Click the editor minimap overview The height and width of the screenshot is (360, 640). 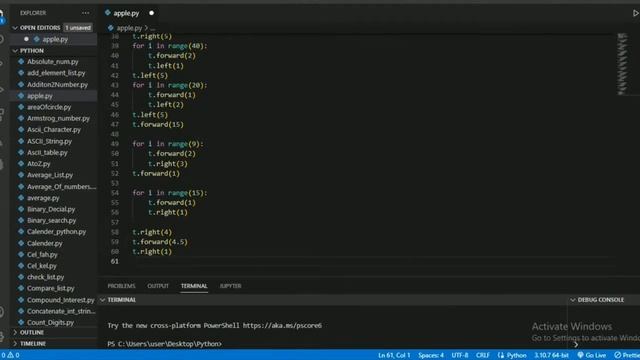tap(622, 64)
